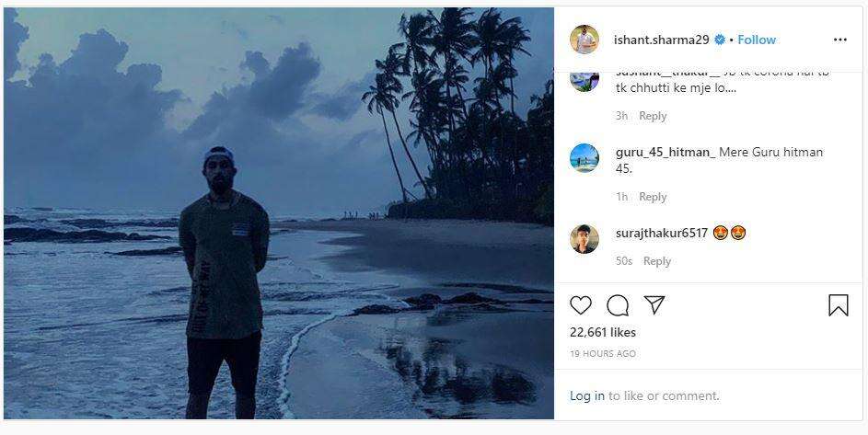Open the guru_45_hitman_ username link
Image resolution: width=868 pixels, height=435 pixels.
665,152
